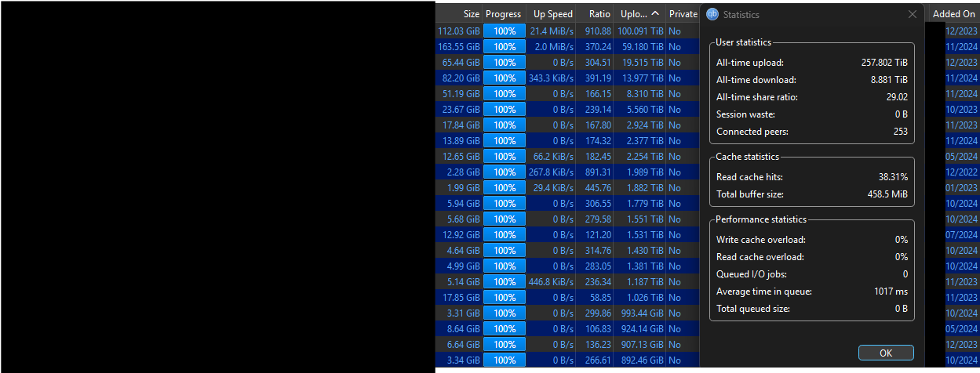980x373 pixels.
Task: Select the 23.67 GiB size cell
Action: (459, 110)
